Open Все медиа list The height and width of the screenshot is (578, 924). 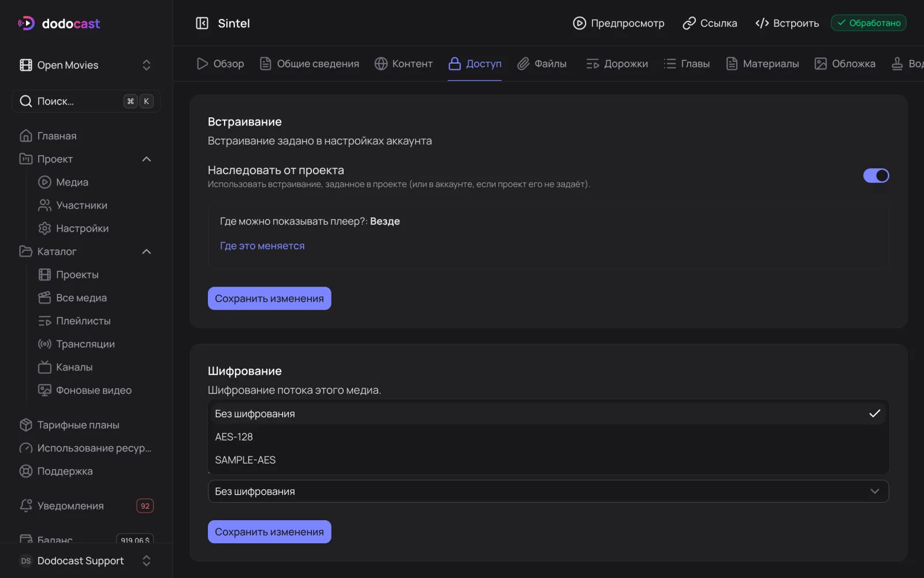(x=95, y=298)
